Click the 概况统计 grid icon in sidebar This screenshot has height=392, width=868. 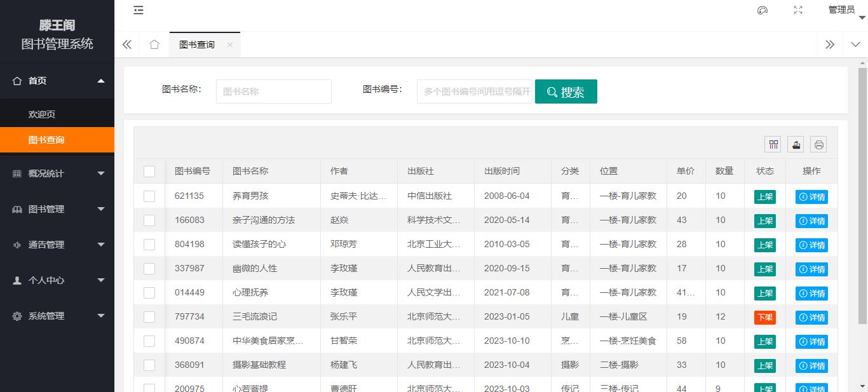click(17, 173)
